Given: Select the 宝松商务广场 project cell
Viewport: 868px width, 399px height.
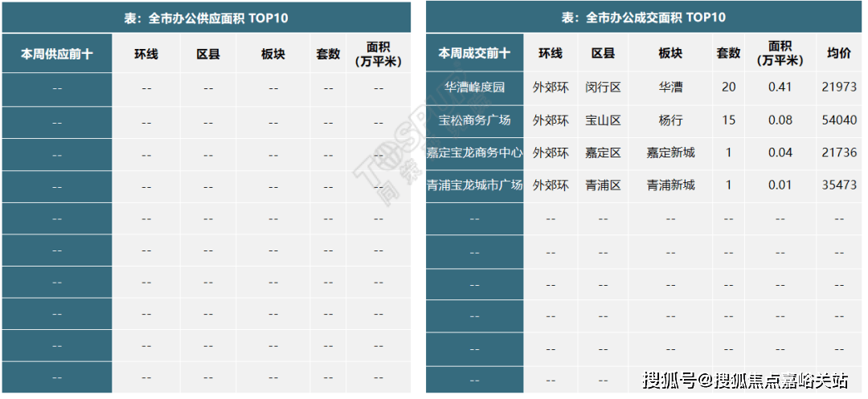Looking at the screenshot, I should tap(474, 120).
